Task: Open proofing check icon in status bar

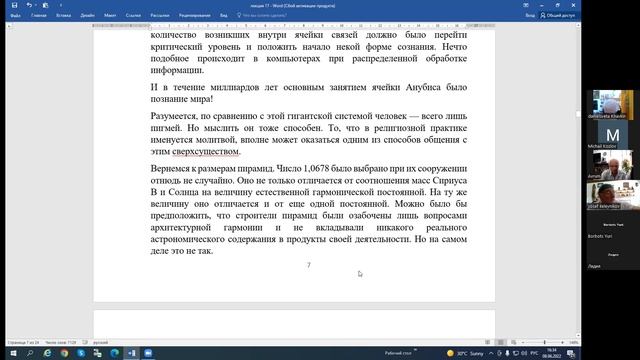Action: coord(85,342)
